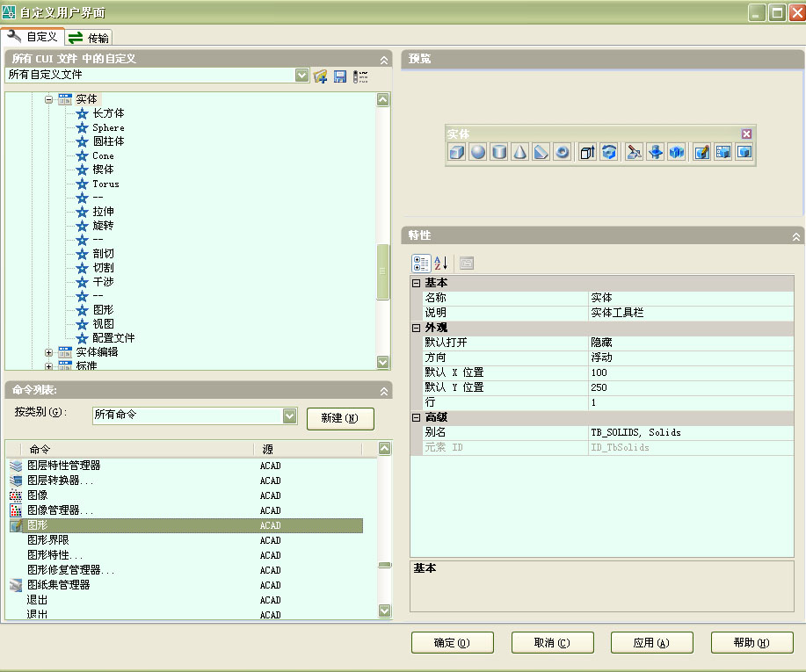Screen dimensions: 806x672
Task: Collapse the 高级 property group
Action: point(416,417)
